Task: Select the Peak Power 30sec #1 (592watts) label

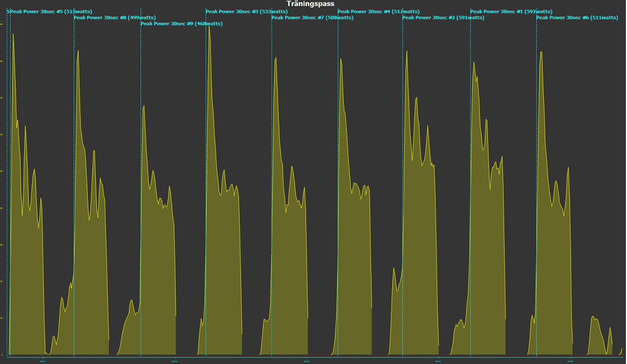Action: click(511, 12)
